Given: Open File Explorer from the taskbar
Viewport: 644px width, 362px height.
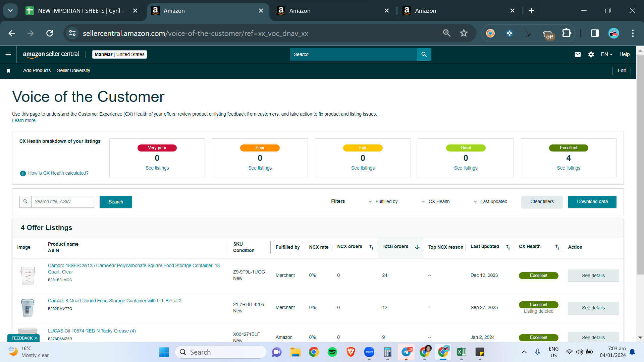Looking at the screenshot, I should pos(295,352).
